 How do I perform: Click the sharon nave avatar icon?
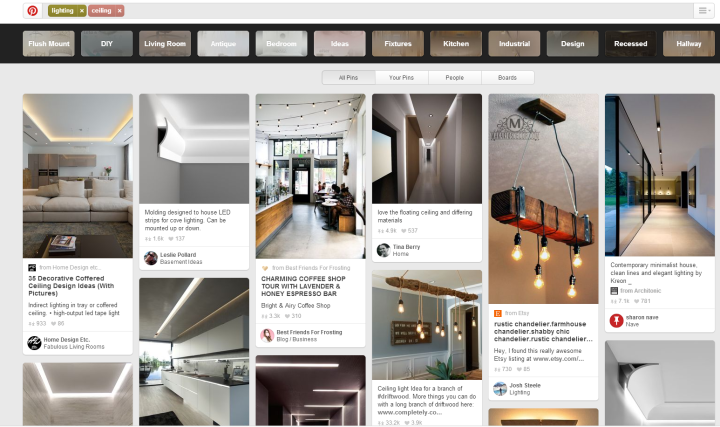pos(617,321)
